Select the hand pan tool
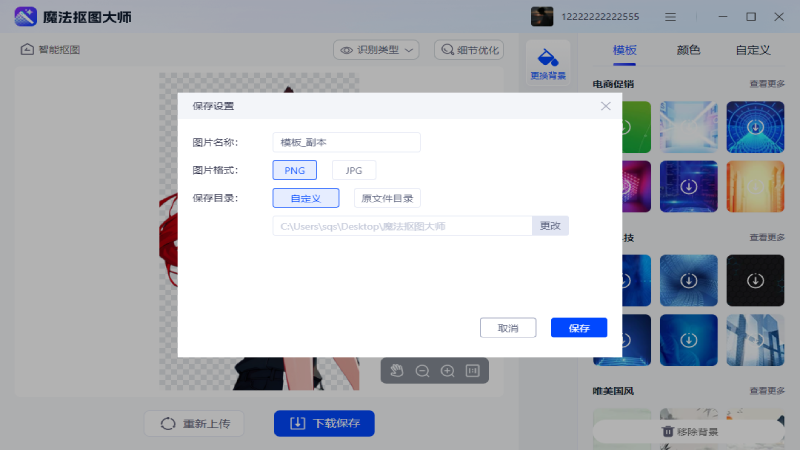This screenshot has height=450, width=800. [x=396, y=371]
